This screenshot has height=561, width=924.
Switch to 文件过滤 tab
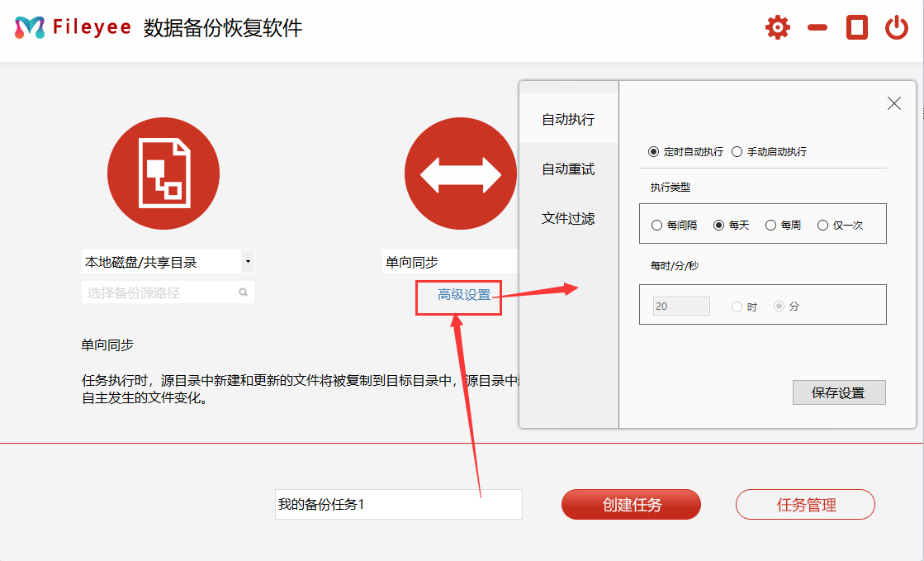(568, 219)
